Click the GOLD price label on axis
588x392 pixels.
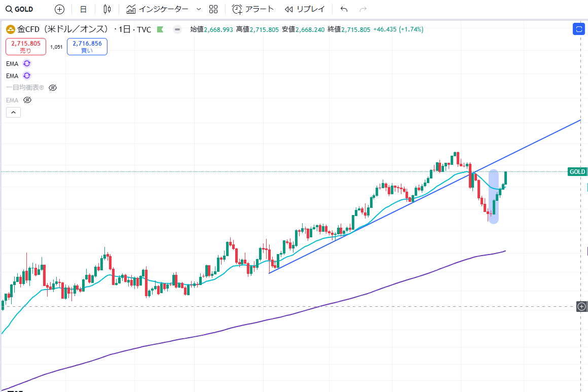tap(577, 172)
